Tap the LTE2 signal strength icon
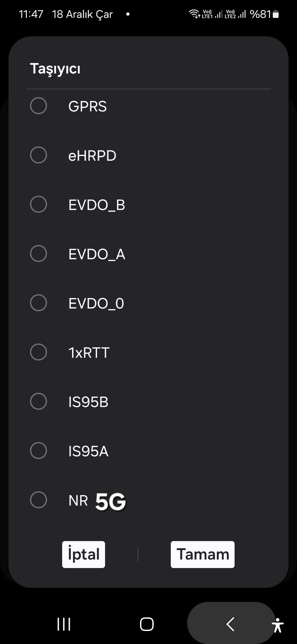 242,14
